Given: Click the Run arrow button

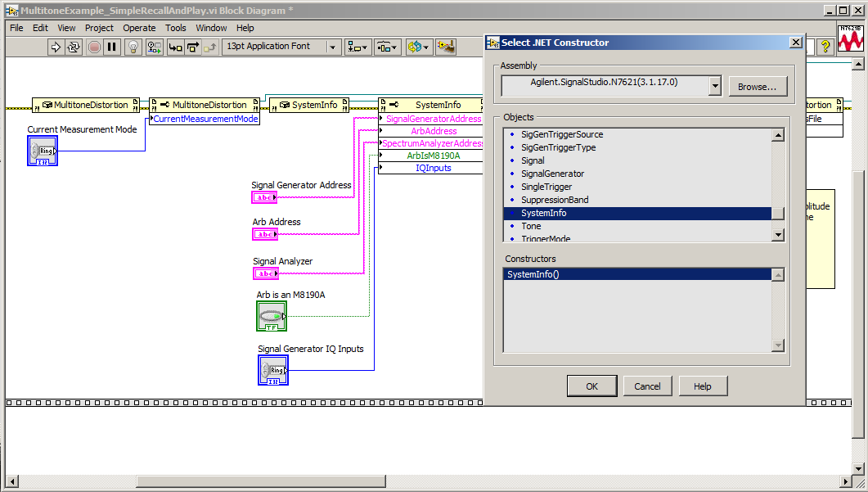Looking at the screenshot, I should 56,47.
